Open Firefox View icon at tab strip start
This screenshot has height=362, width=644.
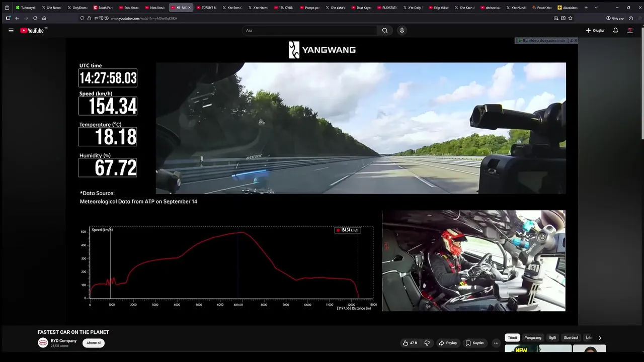point(7,8)
